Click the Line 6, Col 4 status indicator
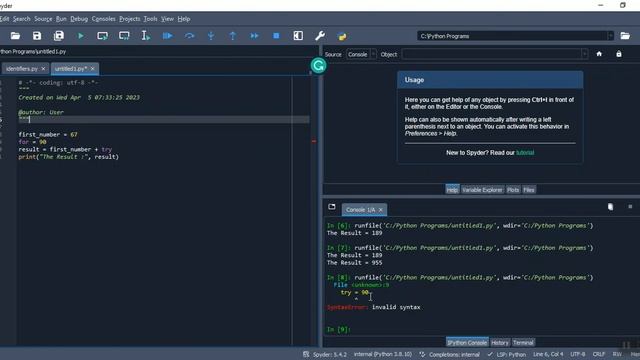Screen dimensions: 640x360 pos(548,354)
